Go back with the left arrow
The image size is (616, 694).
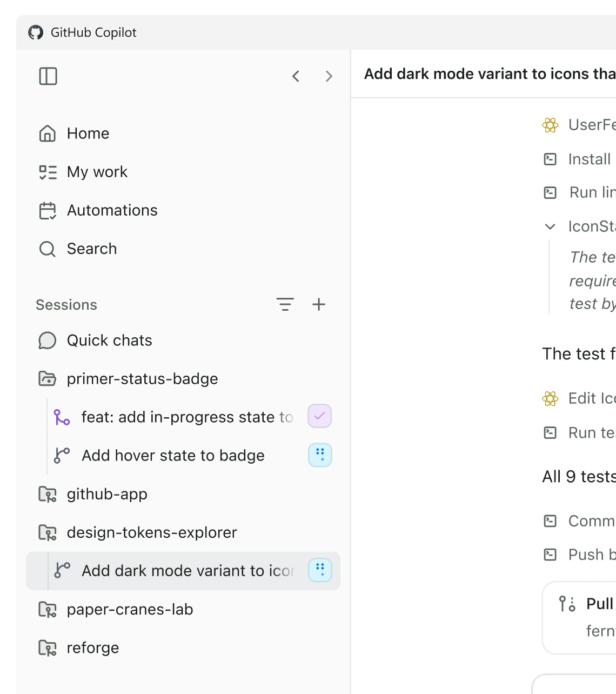point(296,76)
